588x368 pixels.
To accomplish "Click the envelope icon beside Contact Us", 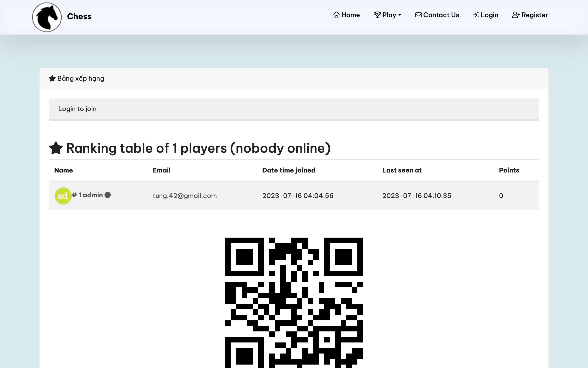I will pos(418,15).
